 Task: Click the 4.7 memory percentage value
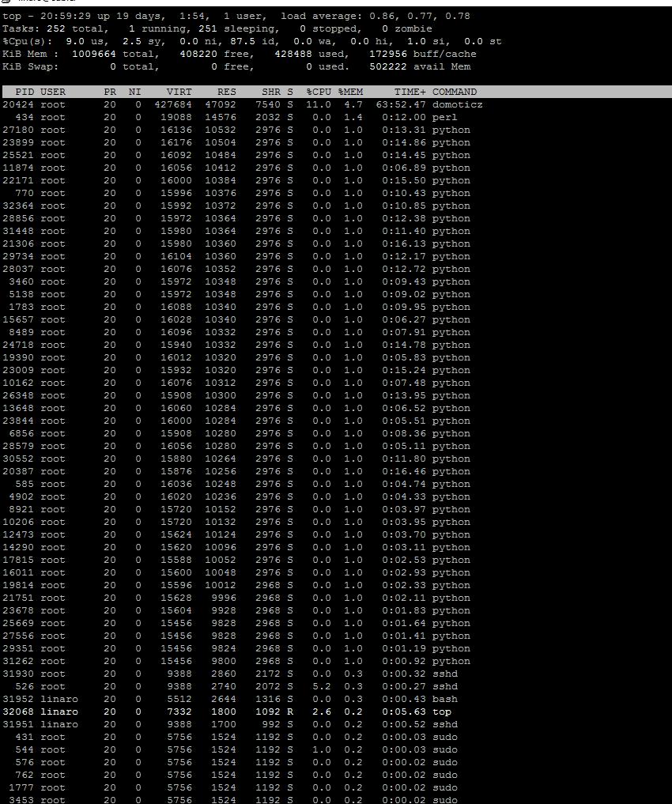click(353, 104)
